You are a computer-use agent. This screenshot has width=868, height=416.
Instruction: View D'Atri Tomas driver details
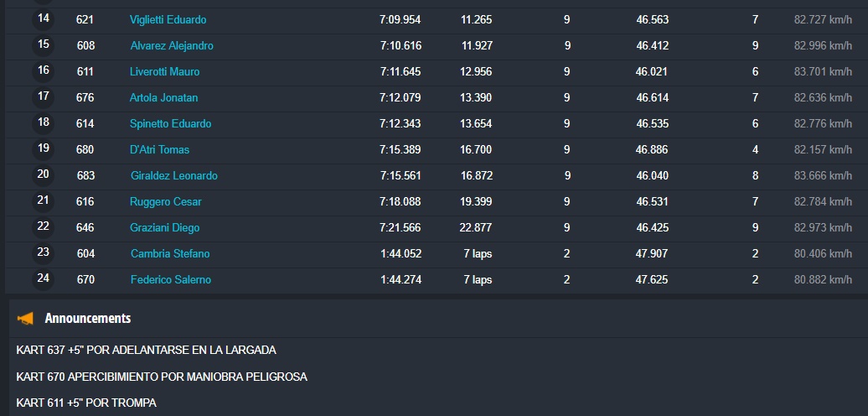[160, 149]
